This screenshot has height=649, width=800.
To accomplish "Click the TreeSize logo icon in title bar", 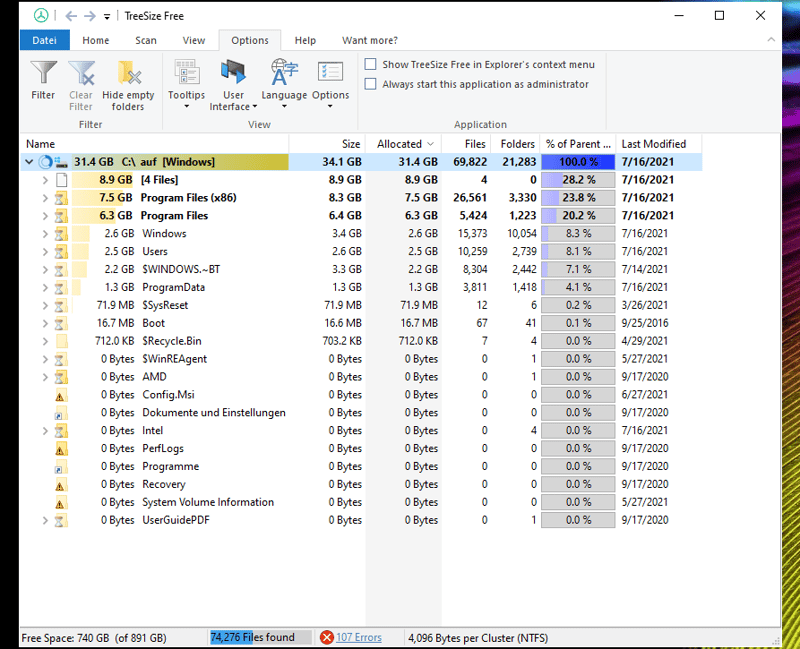I will pos(41,16).
